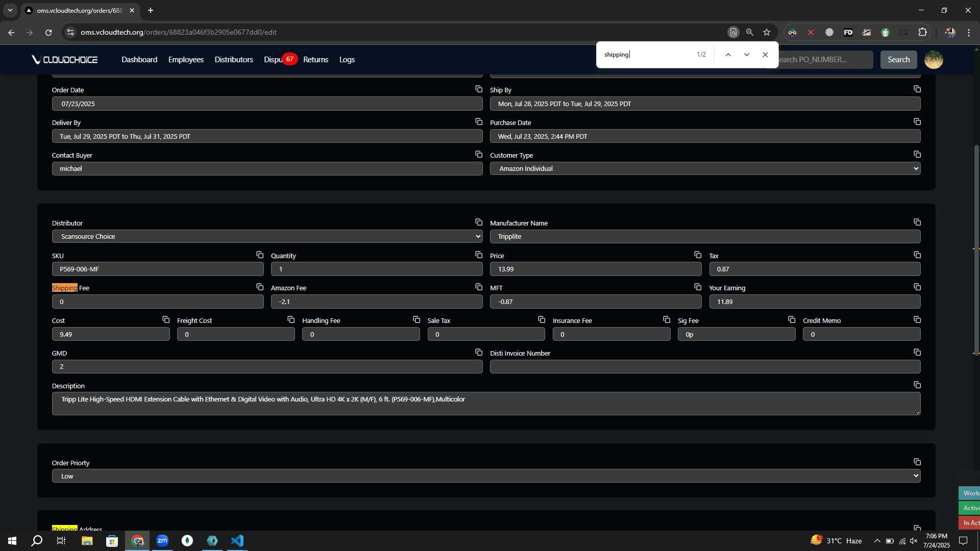Copy the Cost field value
This screenshot has height=551, width=980.
166,320
